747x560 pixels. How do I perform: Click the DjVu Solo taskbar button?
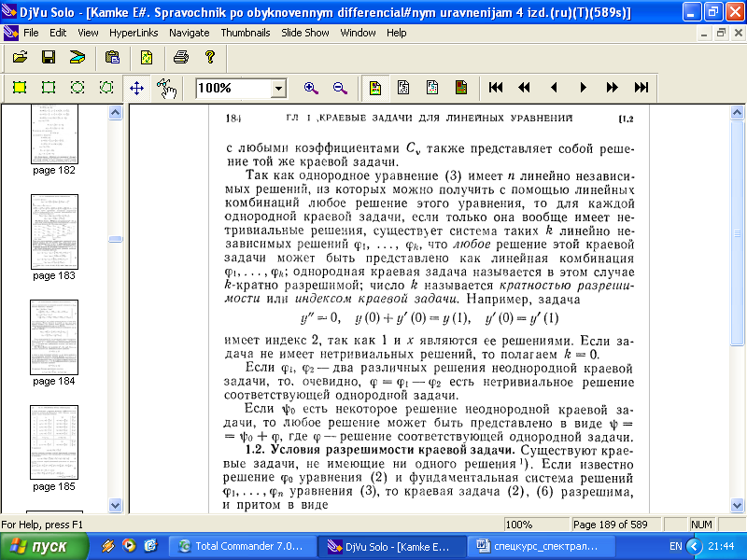point(390,546)
